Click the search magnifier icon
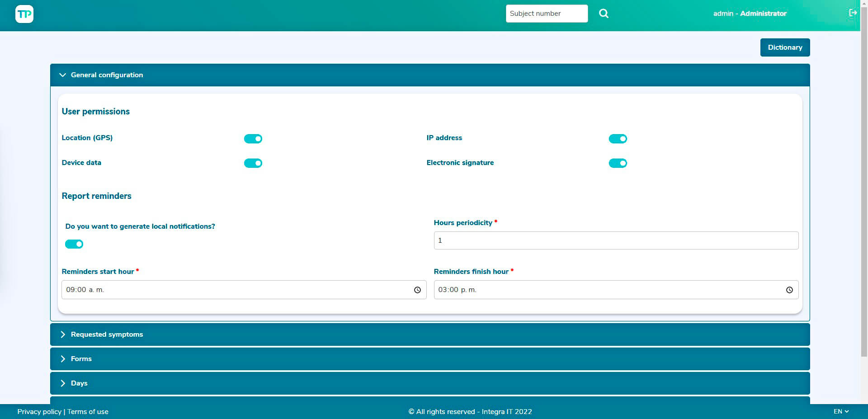The image size is (868, 419). click(604, 14)
